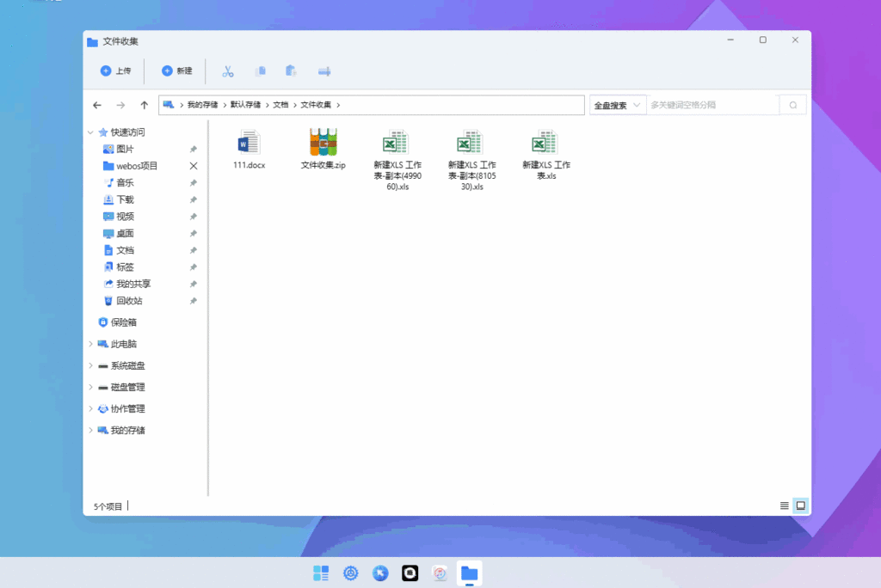The image size is (881, 588).
Task: Open 下载 in quick access
Action: [125, 200]
